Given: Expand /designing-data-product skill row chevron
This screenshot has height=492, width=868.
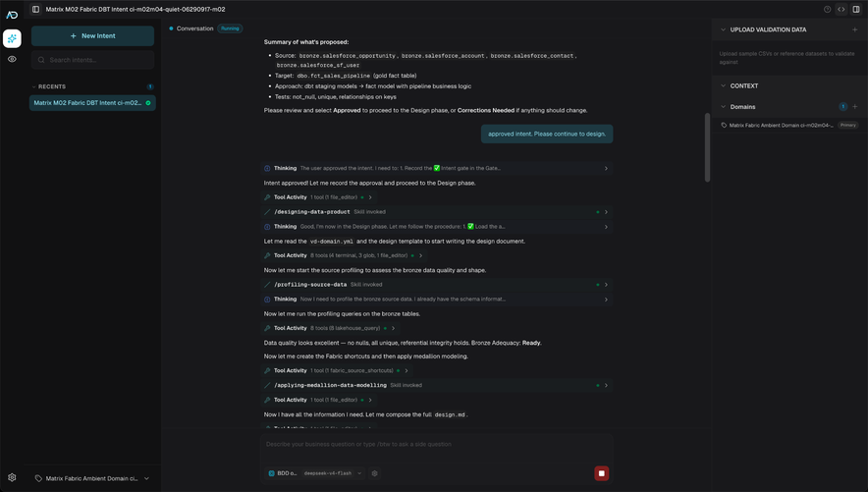Looking at the screenshot, I should tap(606, 212).
